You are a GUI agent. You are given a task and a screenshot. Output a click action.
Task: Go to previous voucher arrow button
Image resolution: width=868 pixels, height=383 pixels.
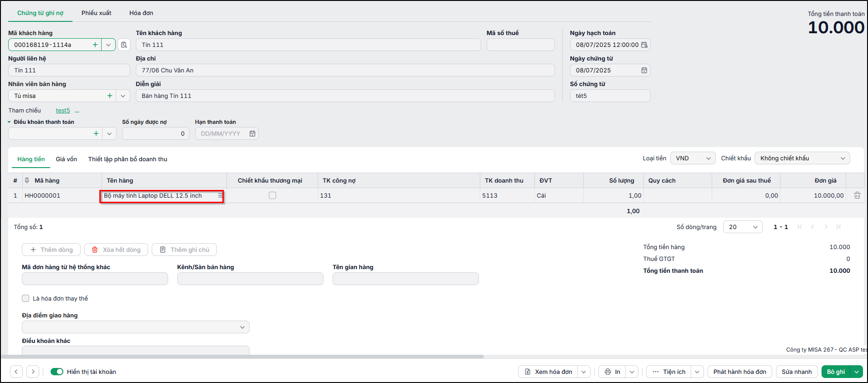tap(16, 372)
